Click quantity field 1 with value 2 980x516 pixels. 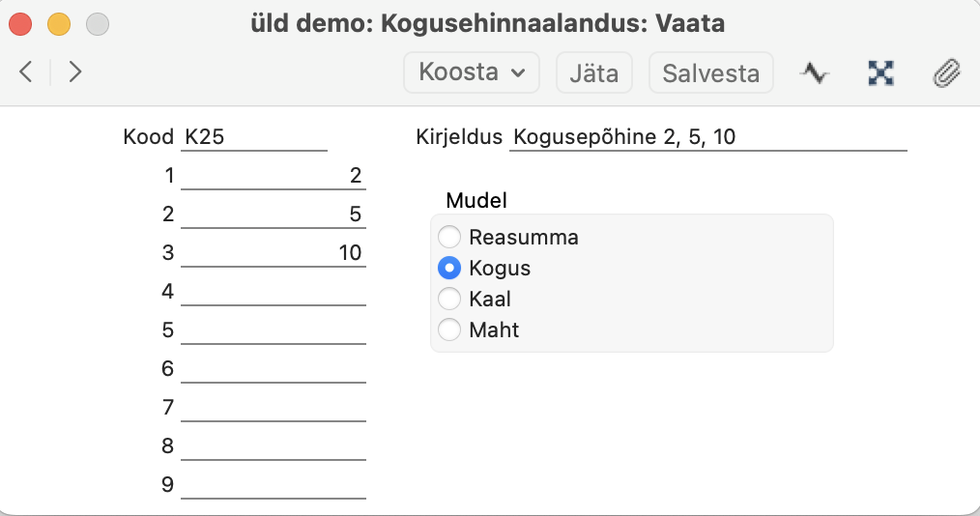click(x=274, y=176)
